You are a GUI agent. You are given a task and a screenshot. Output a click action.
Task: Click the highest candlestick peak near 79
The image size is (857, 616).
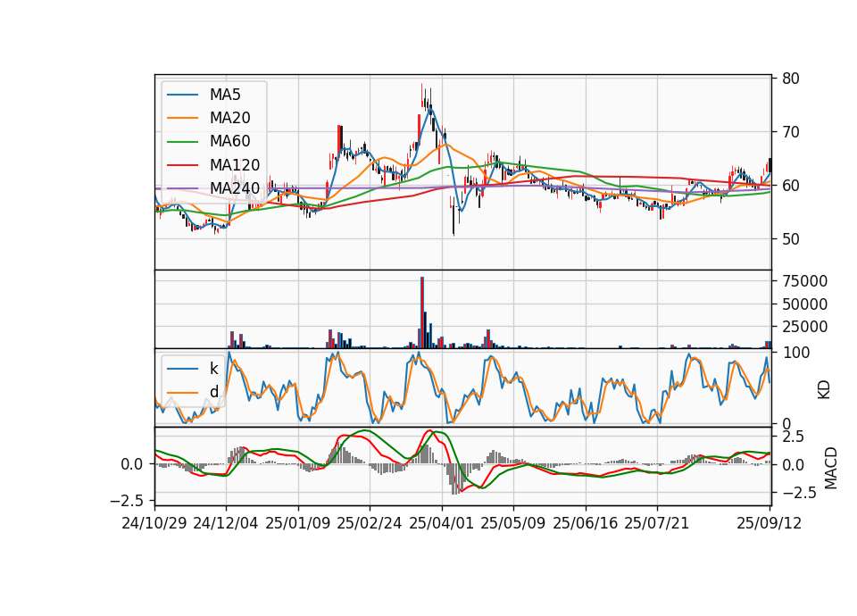point(421,94)
